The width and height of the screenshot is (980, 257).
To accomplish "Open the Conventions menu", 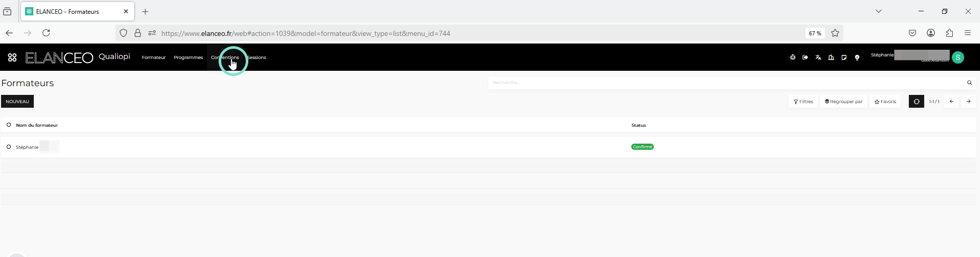I will point(225,57).
